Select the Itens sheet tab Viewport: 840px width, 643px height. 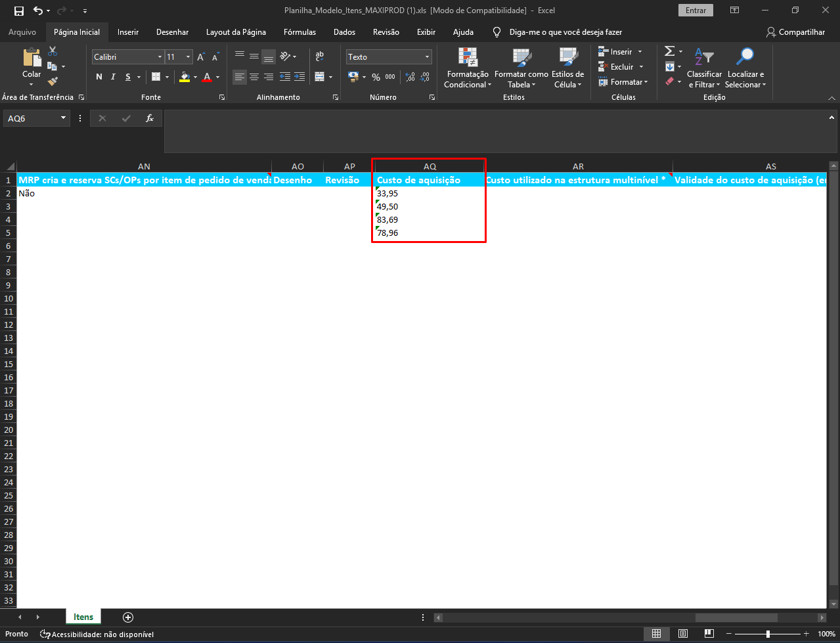click(83, 617)
